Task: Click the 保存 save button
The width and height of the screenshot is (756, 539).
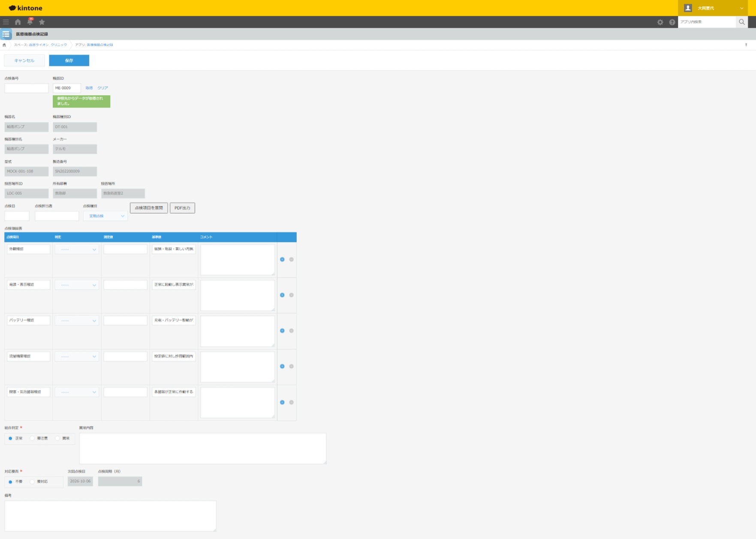Action: (x=69, y=61)
